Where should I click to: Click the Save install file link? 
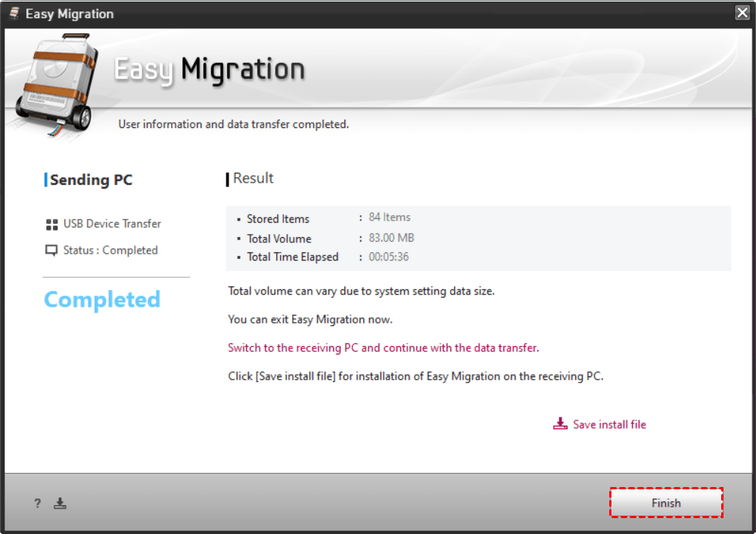[x=609, y=424]
